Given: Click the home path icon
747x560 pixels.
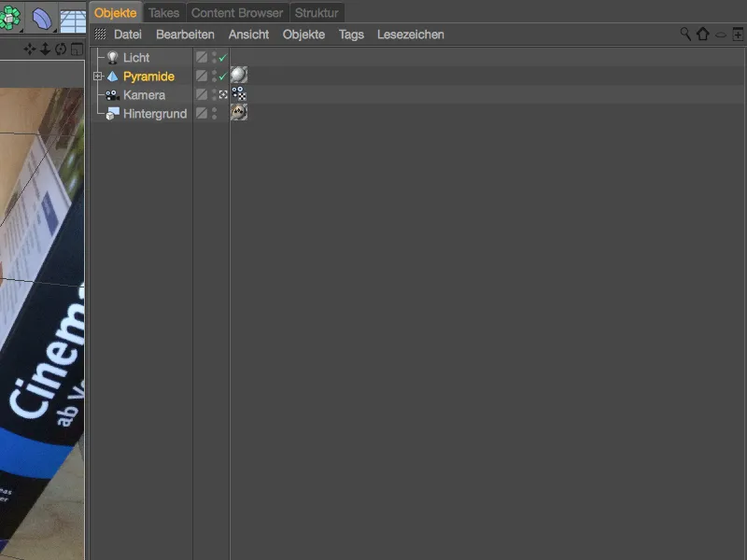Looking at the screenshot, I should [703, 34].
